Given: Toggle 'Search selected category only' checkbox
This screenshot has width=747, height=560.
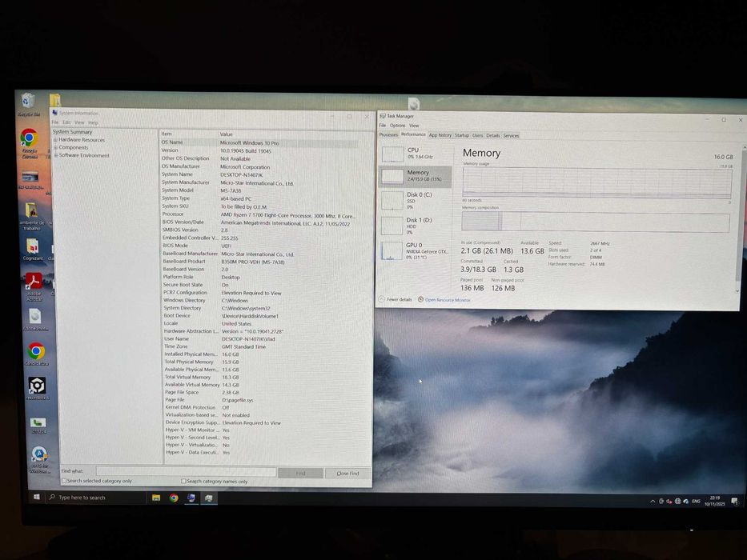Looking at the screenshot, I should [64, 481].
